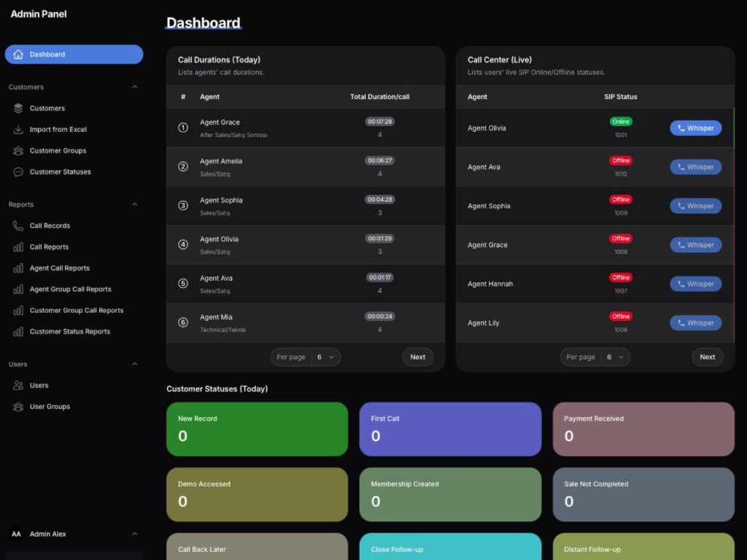Collapse the Customers sidebar section
The height and width of the screenshot is (560, 747).
tap(134, 87)
